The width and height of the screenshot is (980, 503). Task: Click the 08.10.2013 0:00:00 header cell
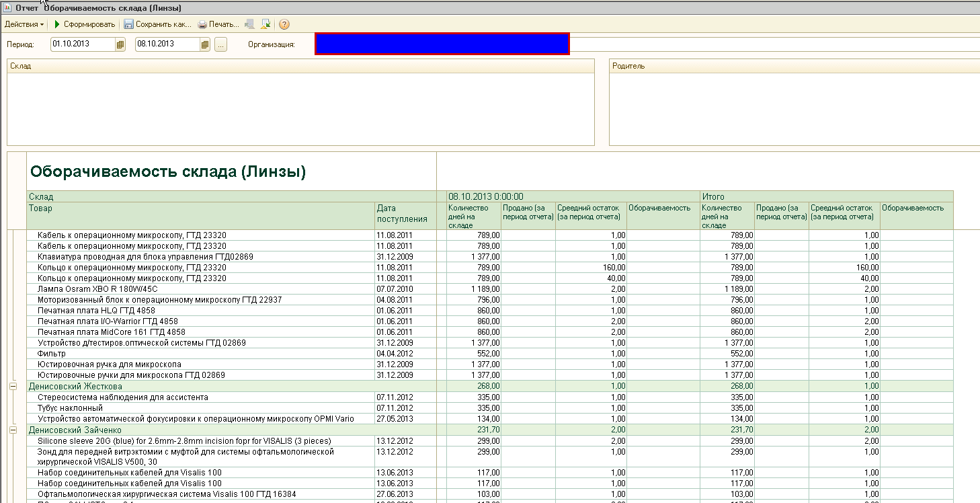pyautogui.click(x=573, y=196)
